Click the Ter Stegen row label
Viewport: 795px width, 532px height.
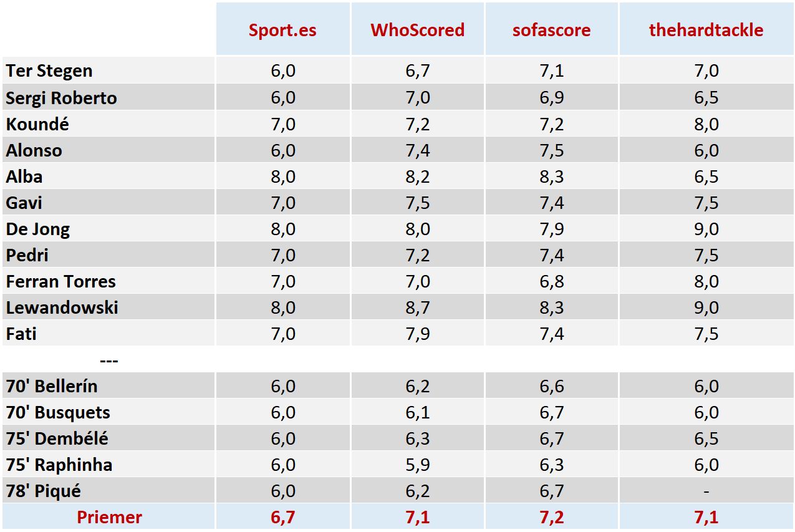(49, 71)
